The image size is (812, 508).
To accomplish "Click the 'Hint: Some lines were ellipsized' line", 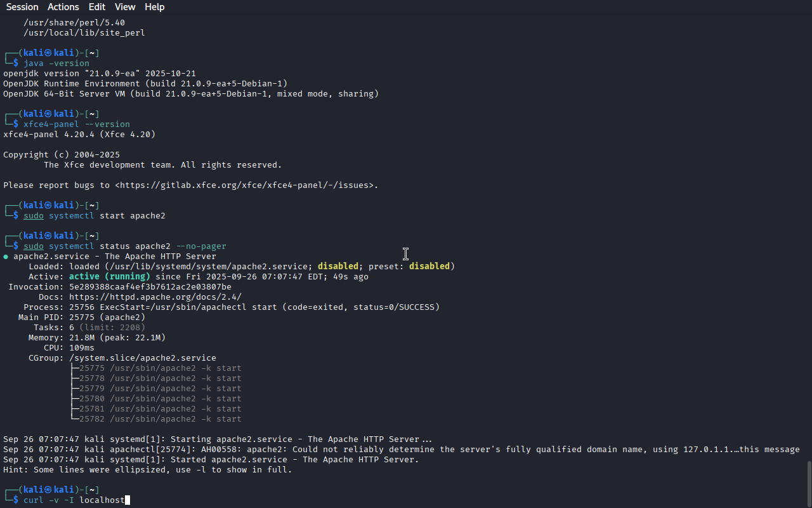I will (x=147, y=470).
